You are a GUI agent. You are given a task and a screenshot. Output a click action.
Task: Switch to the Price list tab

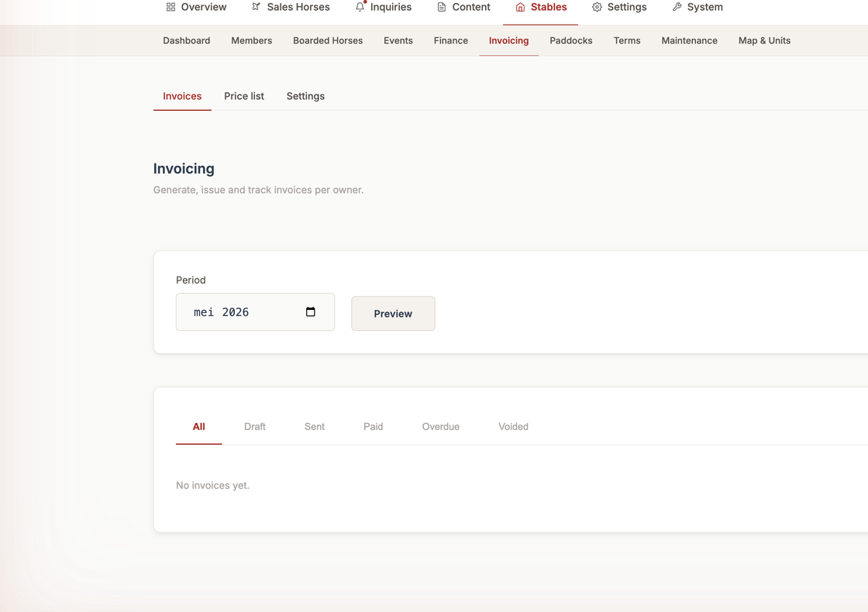[244, 96]
